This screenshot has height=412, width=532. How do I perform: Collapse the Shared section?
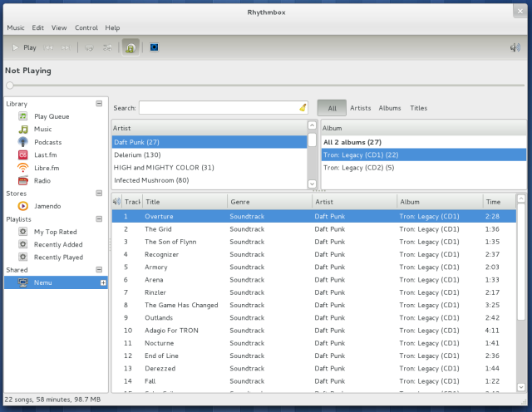pos(99,270)
